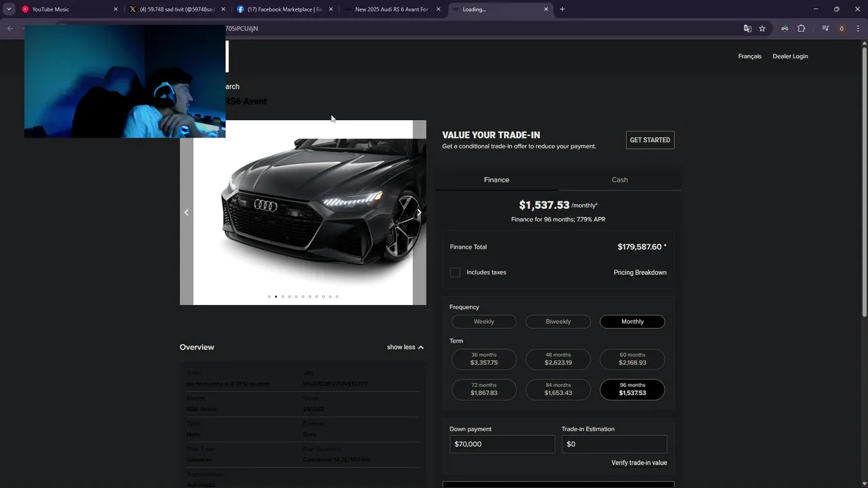The height and width of the screenshot is (488, 868).
Task: Select the 84 months term
Action: coord(558,390)
